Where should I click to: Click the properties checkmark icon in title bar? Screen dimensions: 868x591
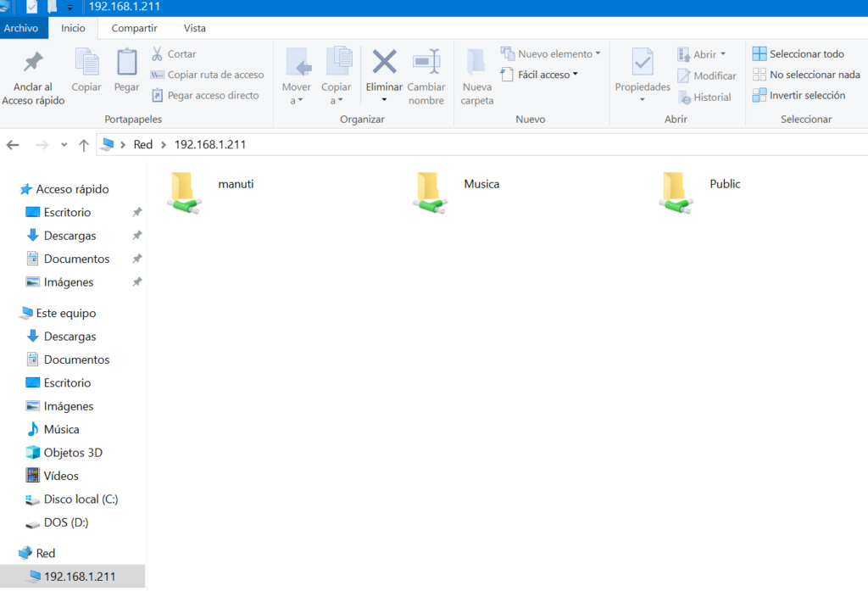(31, 7)
